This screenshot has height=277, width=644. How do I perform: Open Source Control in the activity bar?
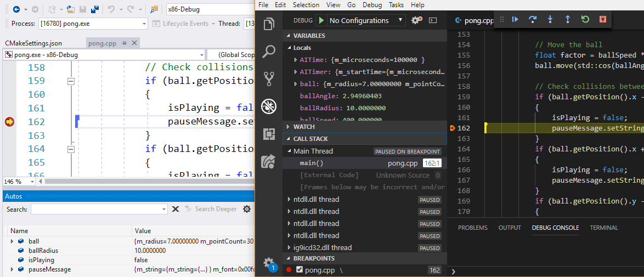(269, 78)
